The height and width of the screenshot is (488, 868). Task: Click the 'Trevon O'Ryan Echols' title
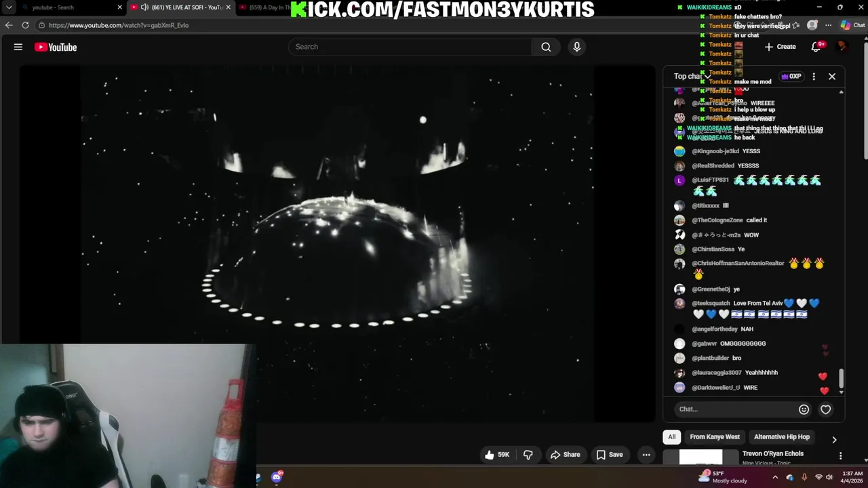pyautogui.click(x=772, y=453)
